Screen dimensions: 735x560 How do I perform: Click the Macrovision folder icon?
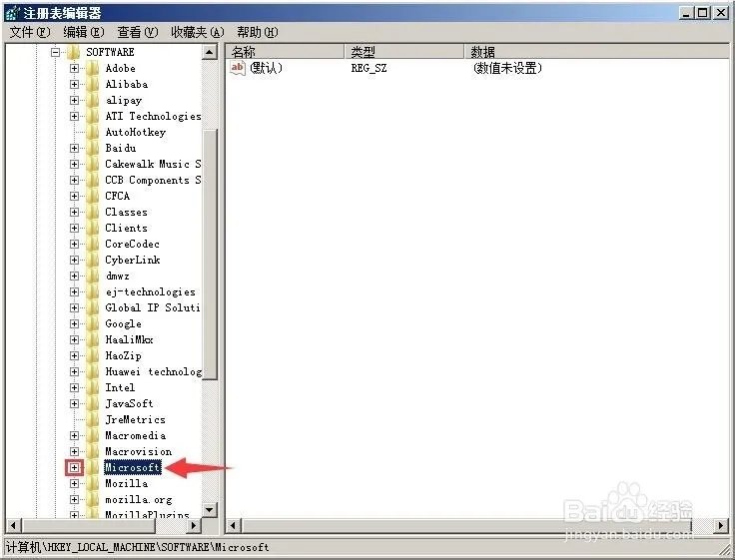click(x=93, y=452)
